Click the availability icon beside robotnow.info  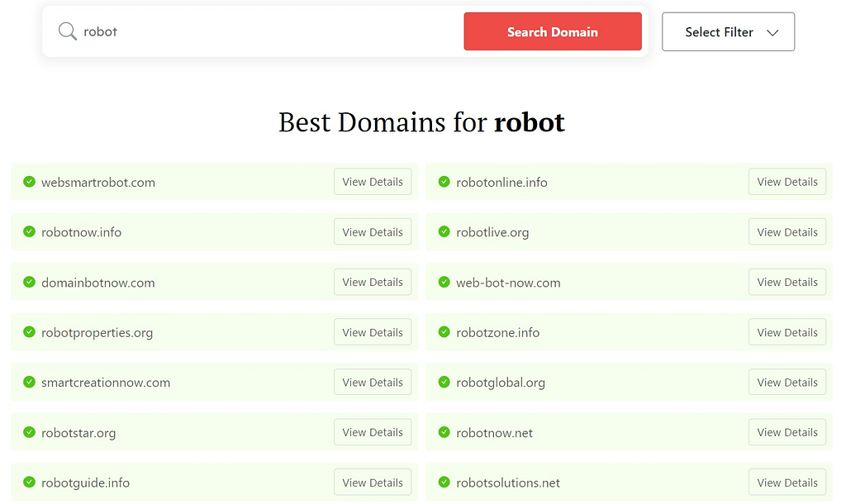pyautogui.click(x=31, y=232)
